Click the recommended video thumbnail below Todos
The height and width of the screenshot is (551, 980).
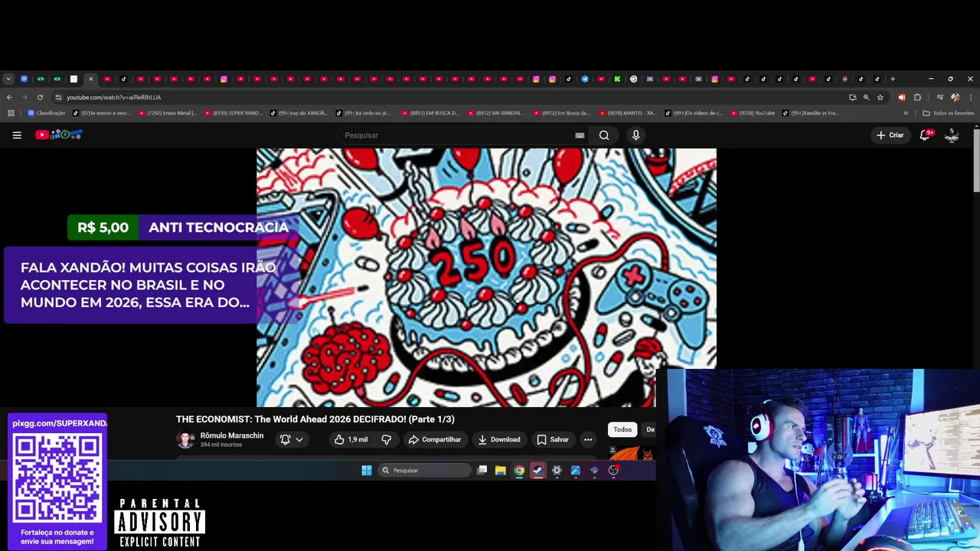point(631,453)
